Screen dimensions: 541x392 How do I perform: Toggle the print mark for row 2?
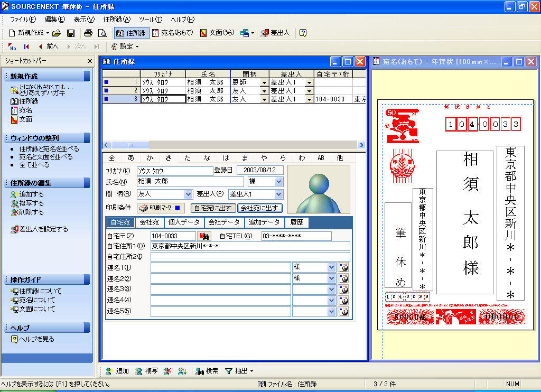(106, 90)
